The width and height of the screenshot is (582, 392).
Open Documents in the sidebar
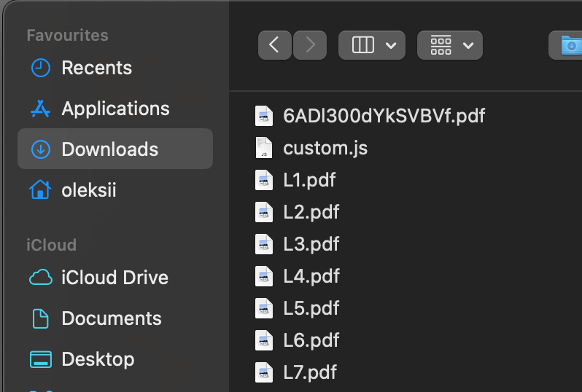tap(115, 318)
